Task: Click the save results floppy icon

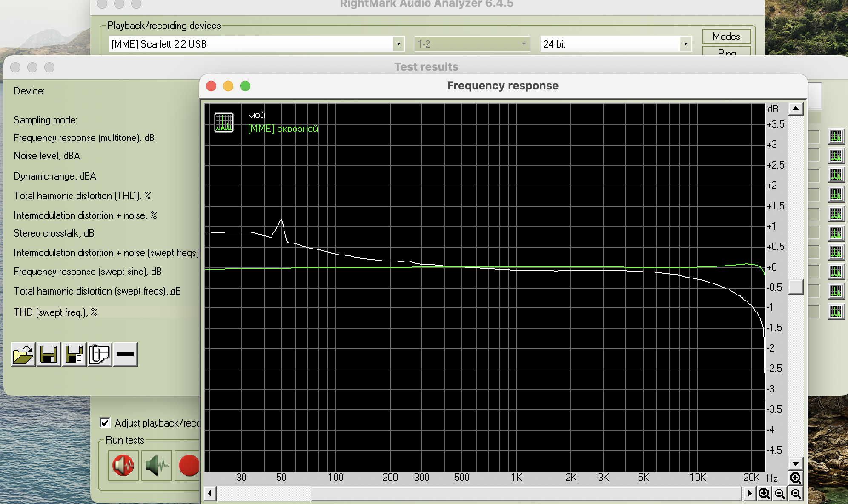Action: (49, 354)
